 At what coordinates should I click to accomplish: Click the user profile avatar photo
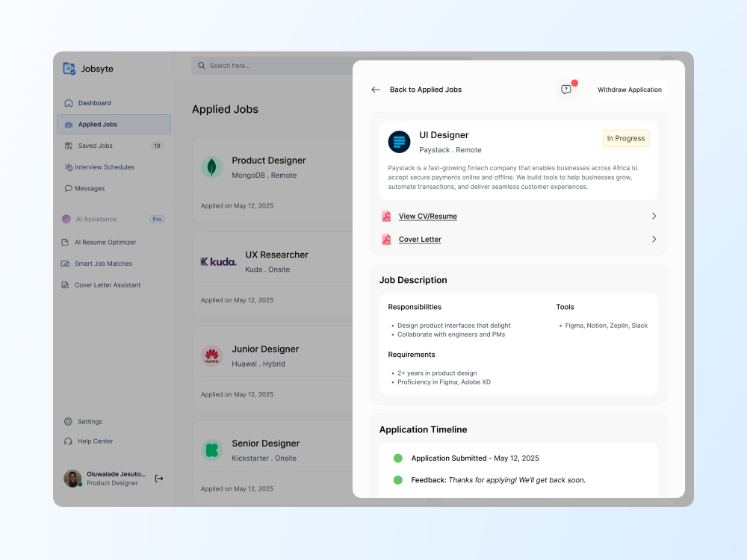(x=72, y=479)
